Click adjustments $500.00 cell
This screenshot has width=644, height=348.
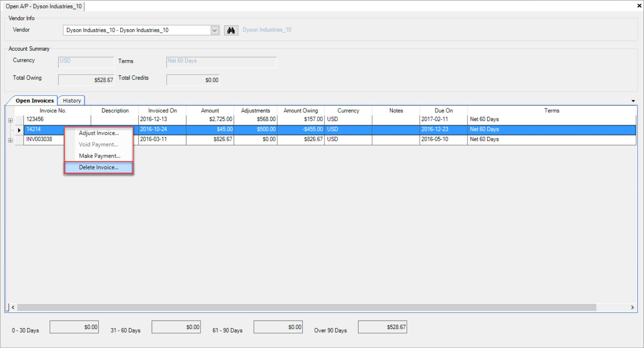click(x=255, y=129)
